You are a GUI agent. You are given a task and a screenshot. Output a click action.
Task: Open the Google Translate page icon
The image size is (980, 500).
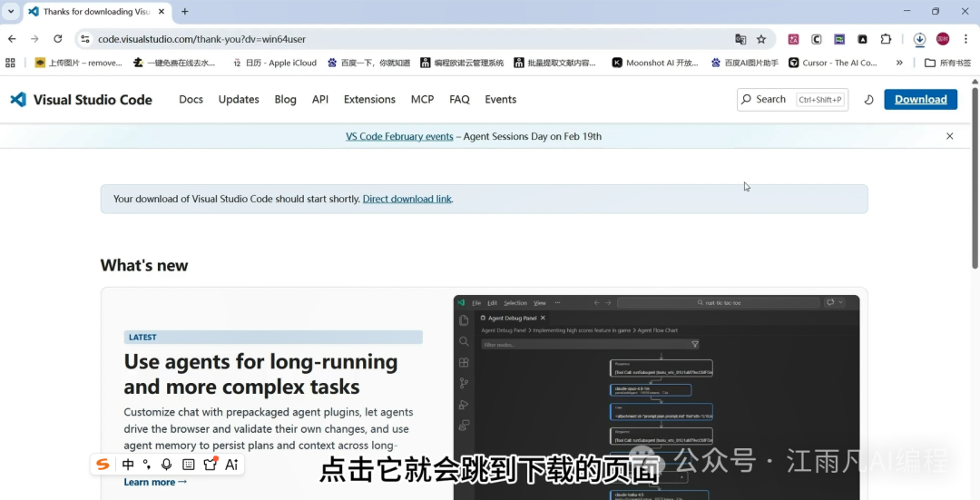coord(740,39)
